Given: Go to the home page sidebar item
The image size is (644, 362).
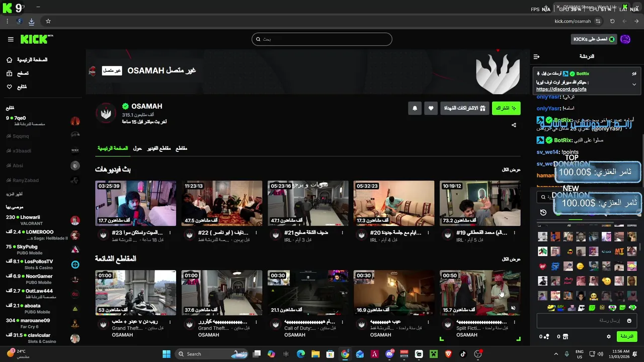Looking at the screenshot, I should 27,60.
